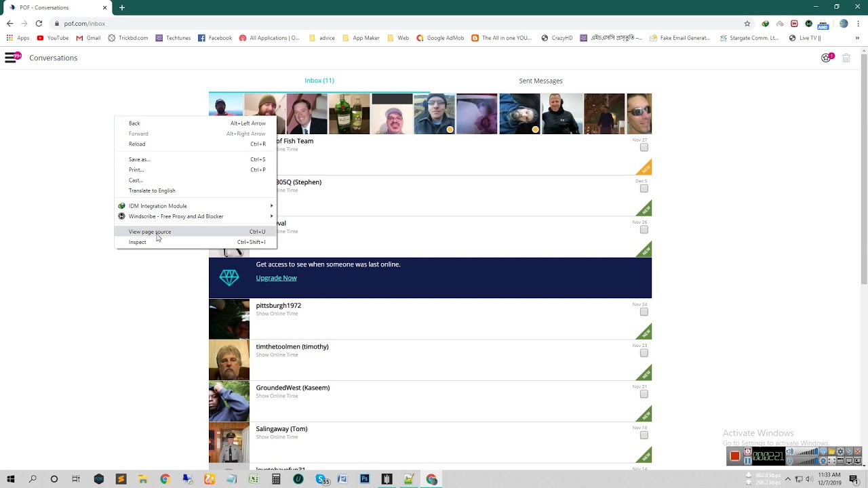Open Trickbd.com bookmark

128,38
